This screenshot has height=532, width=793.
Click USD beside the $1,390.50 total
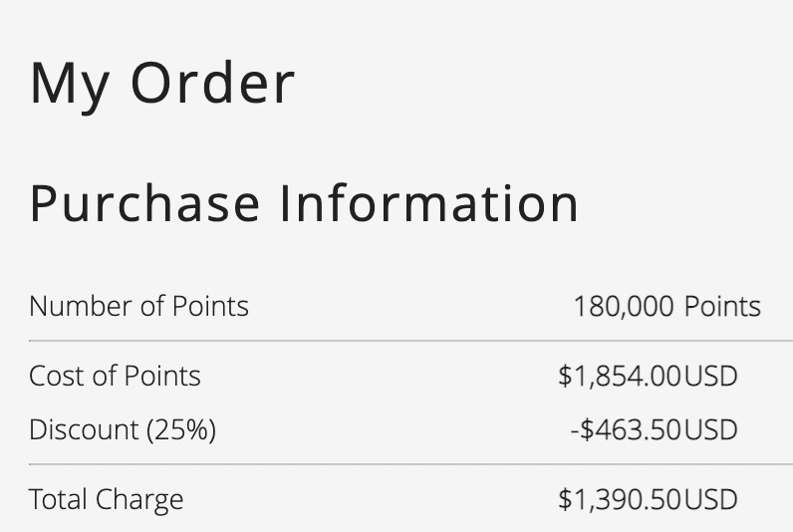pos(710,499)
